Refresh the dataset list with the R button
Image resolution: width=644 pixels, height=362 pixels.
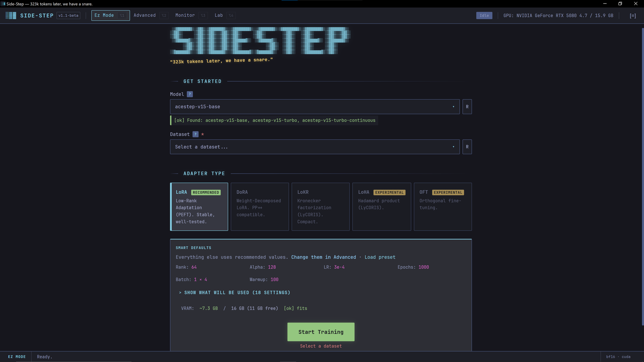click(467, 147)
